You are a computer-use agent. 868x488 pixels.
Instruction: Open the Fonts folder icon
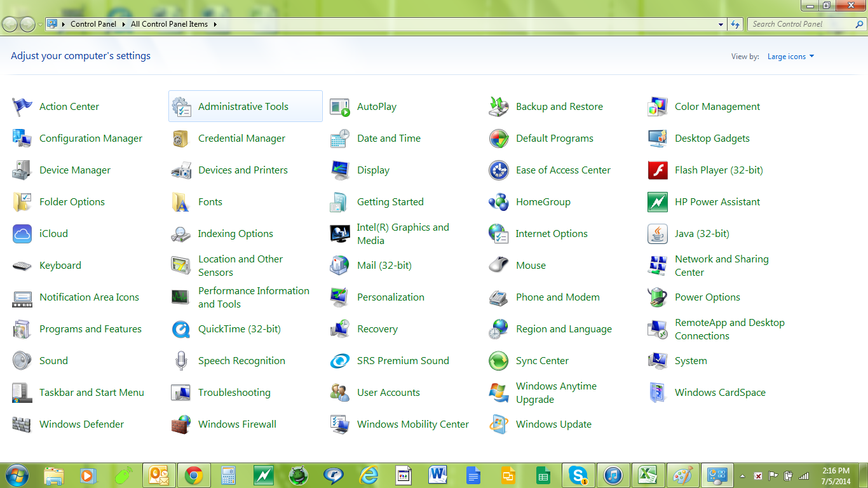tap(181, 202)
